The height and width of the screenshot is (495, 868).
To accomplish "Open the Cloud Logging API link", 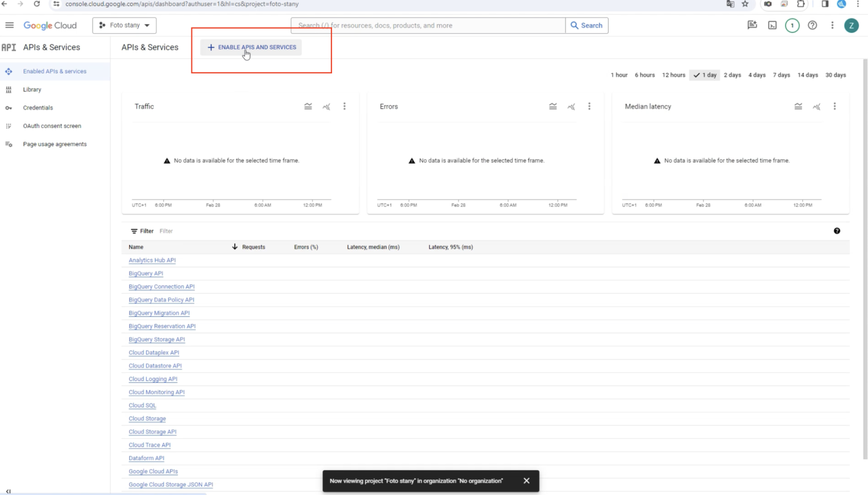I will point(153,379).
